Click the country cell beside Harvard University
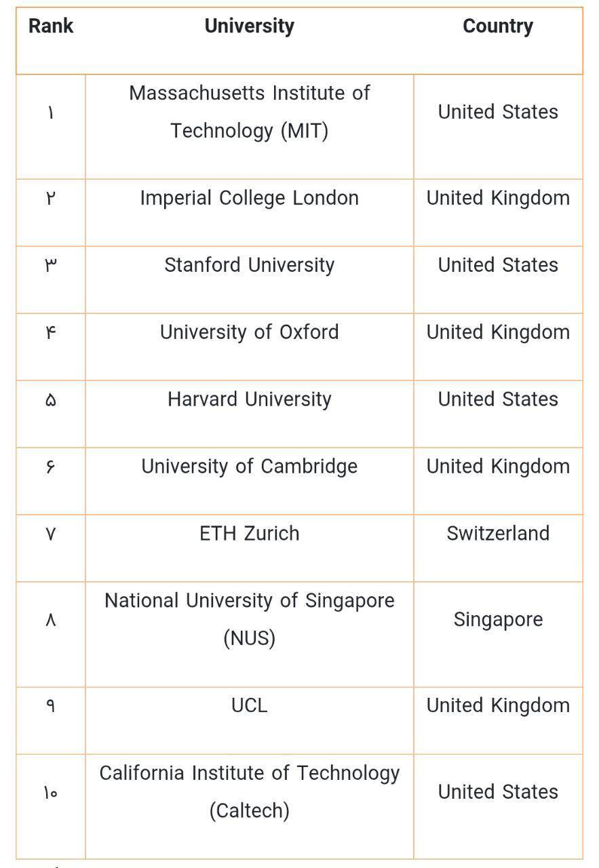599x868 pixels. pyautogui.click(x=497, y=399)
